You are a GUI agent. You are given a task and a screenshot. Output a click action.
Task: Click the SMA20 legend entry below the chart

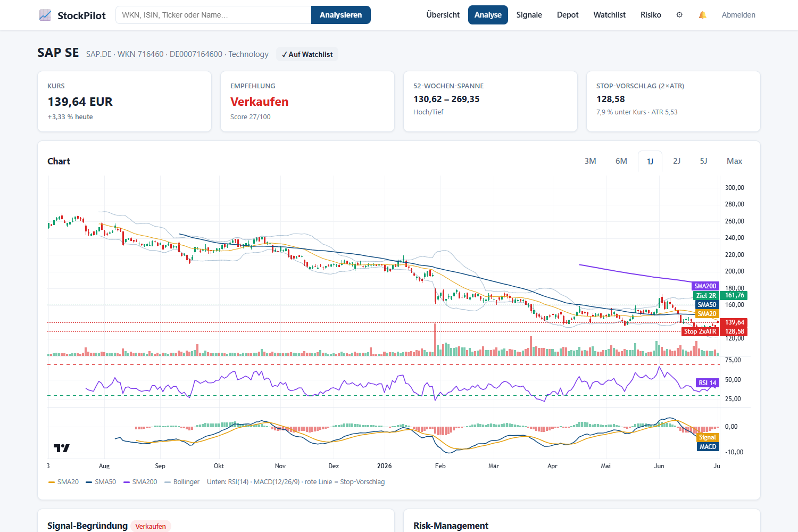click(64, 482)
